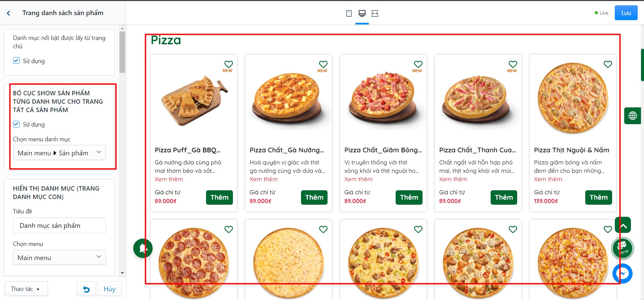644x300 pixels.
Task: Click Xem thêm under Pizza Chất_Gà Nướng
Action: (263, 179)
